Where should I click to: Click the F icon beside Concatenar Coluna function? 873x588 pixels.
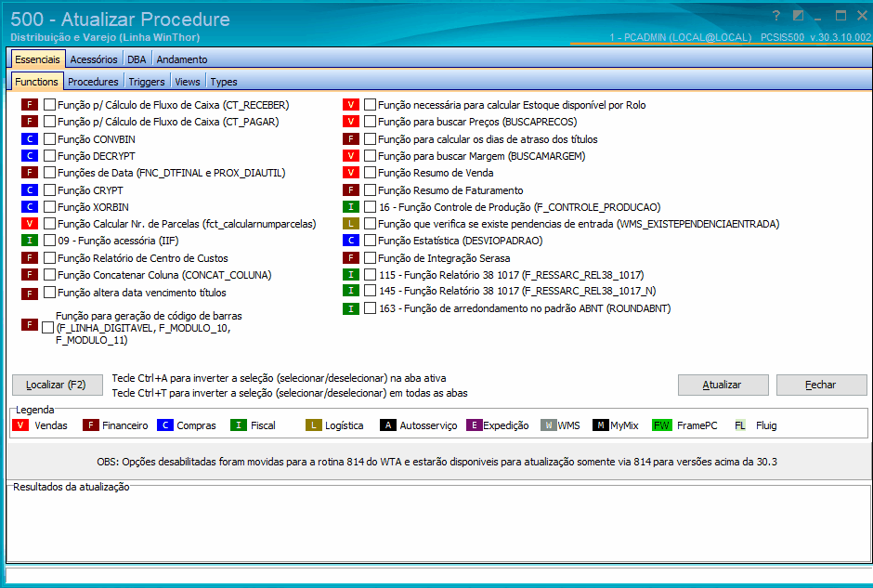pos(30,275)
